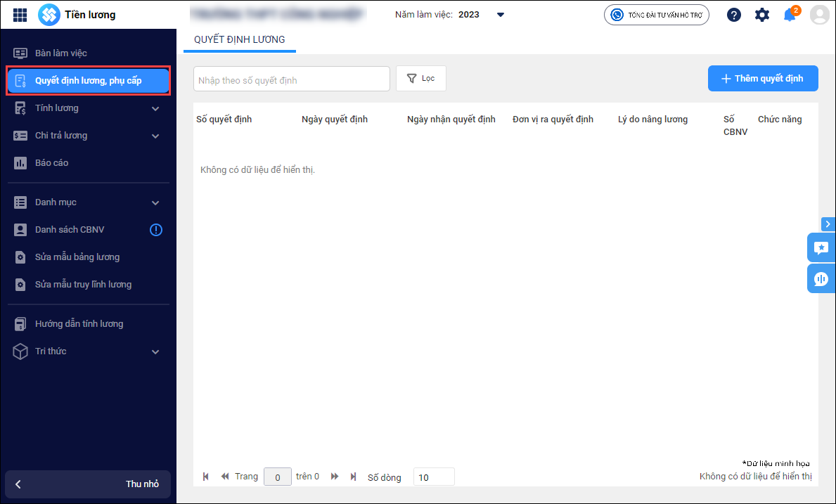Click Thu nhỏ to collapse sidebar

coord(88,484)
